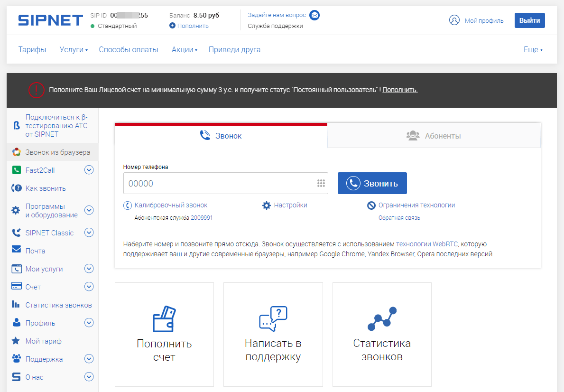Expand the Мои услуги sidebar section

89,269
